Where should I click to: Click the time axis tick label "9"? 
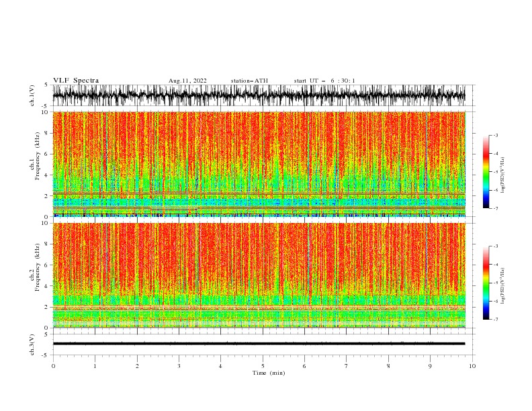point(430,366)
